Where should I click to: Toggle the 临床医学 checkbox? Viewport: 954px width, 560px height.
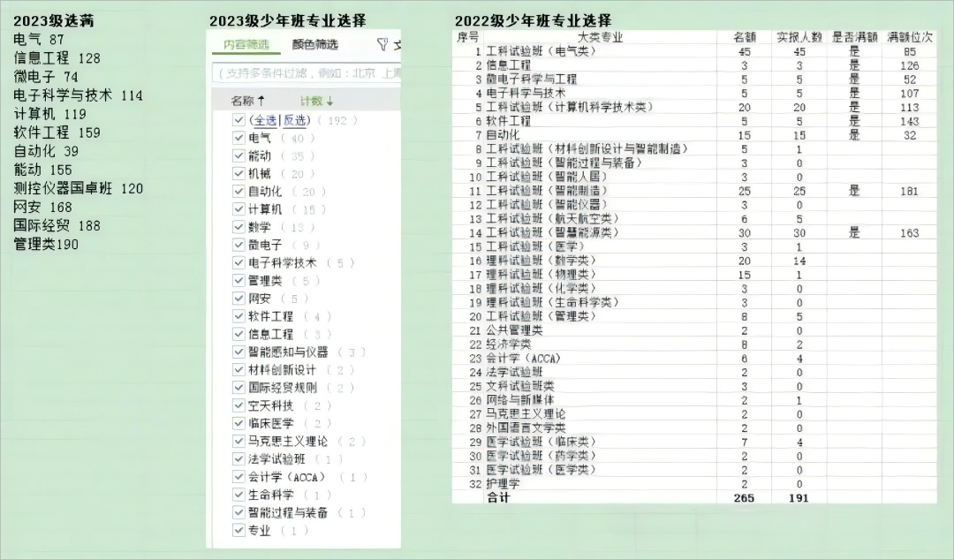238,423
